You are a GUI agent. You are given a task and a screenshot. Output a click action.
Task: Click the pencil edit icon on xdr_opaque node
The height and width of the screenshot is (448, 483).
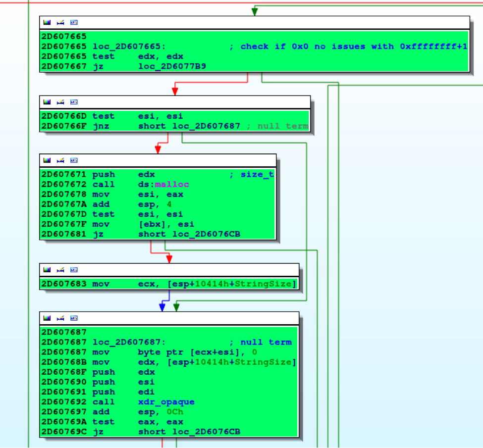(x=60, y=318)
